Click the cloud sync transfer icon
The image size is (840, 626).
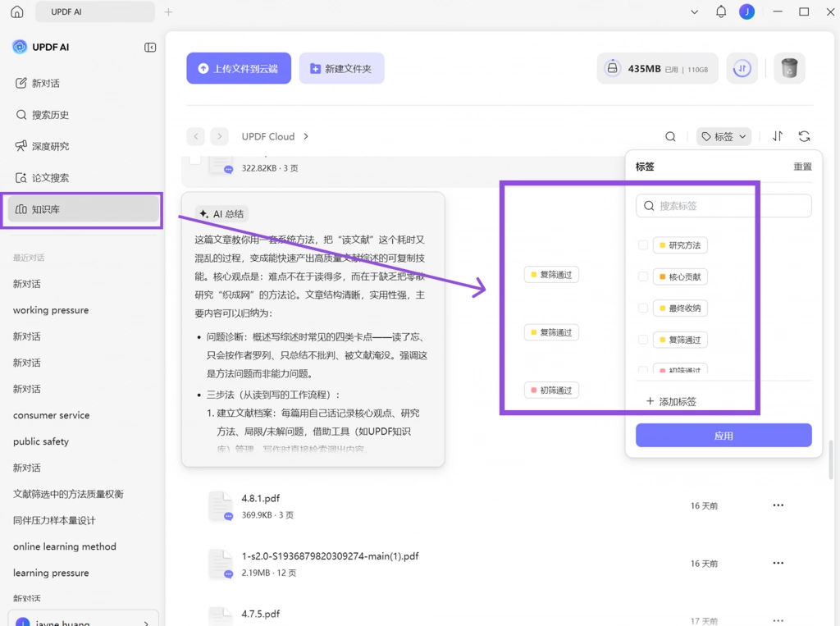742,68
